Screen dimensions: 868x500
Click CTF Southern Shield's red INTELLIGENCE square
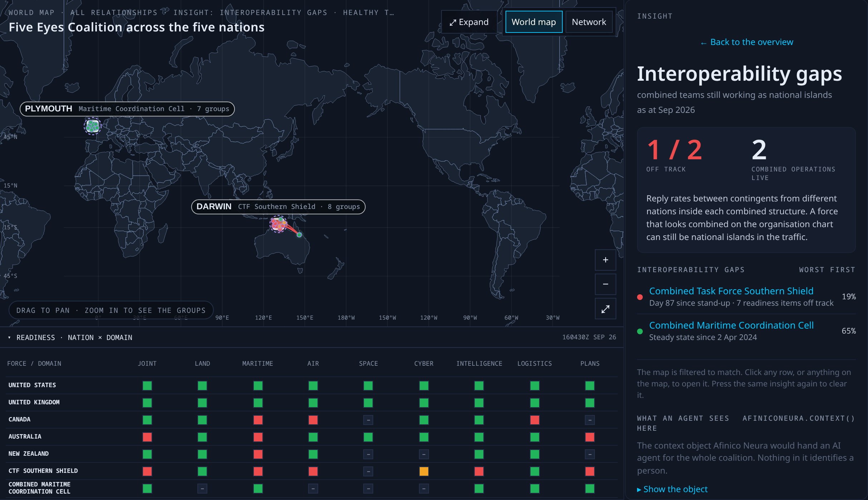pyautogui.click(x=479, y=471)
